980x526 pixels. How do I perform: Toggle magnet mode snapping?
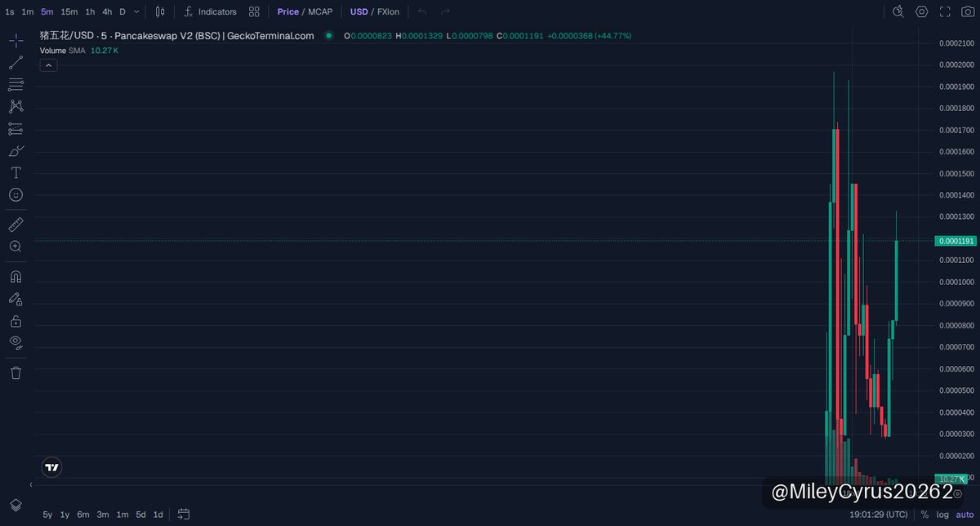pyautogui.click(x=16, y=277)
